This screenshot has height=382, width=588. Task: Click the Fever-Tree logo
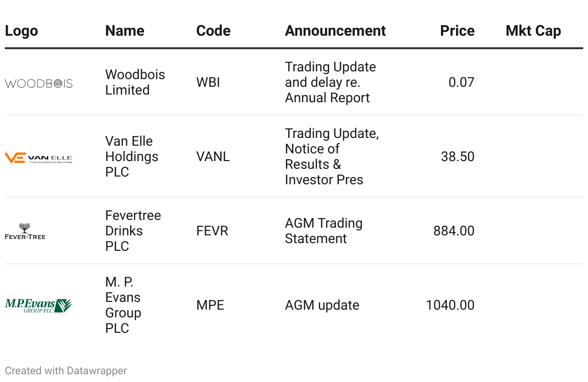(x=25, y=231)
